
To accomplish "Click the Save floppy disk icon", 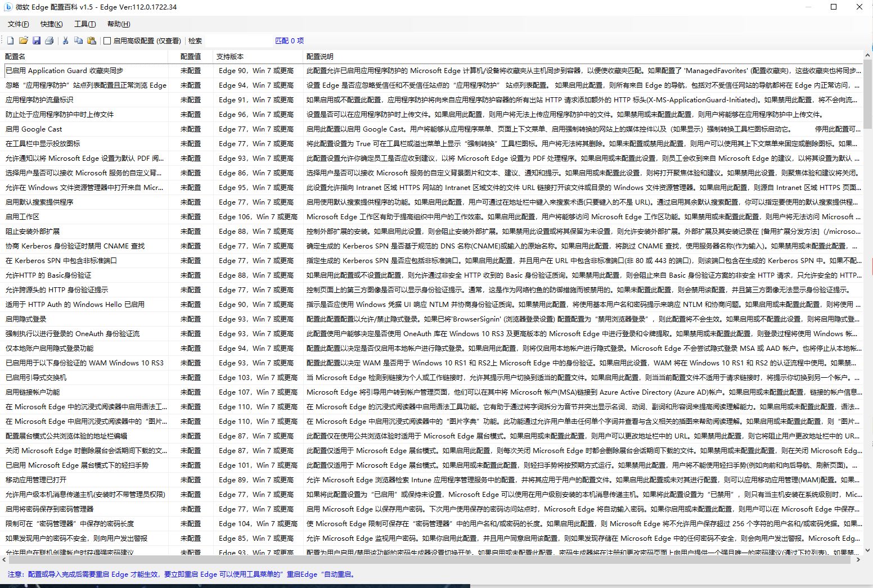I will tap(37, 40).
